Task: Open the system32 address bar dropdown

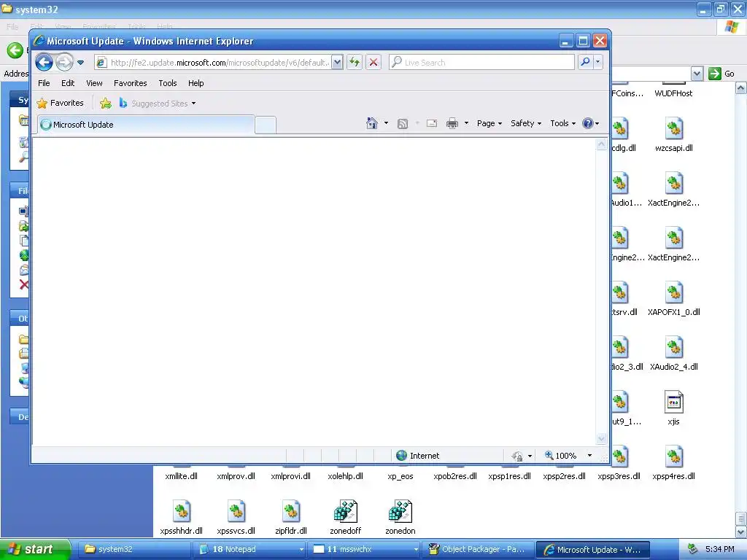Action: tap(697, 74)
